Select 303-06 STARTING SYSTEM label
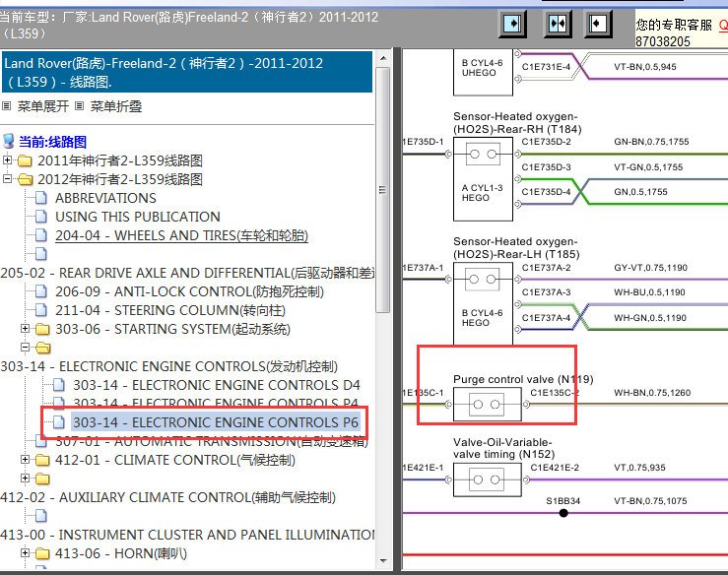This screenshot has height=575, width=728. (x=172, y=329)
